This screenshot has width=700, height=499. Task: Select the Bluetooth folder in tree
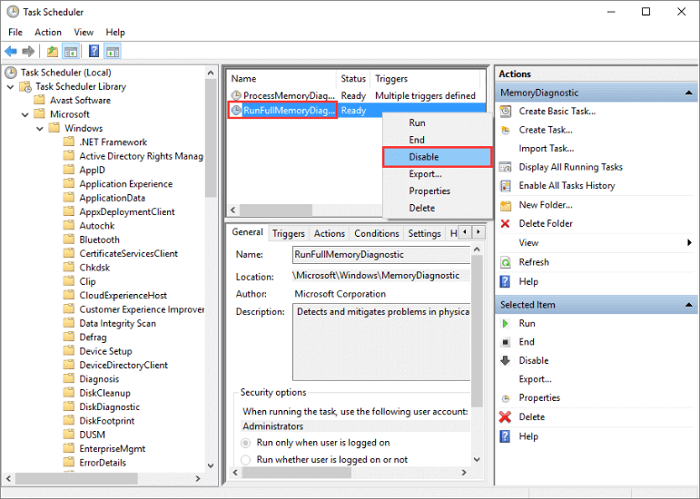point(99,240)
